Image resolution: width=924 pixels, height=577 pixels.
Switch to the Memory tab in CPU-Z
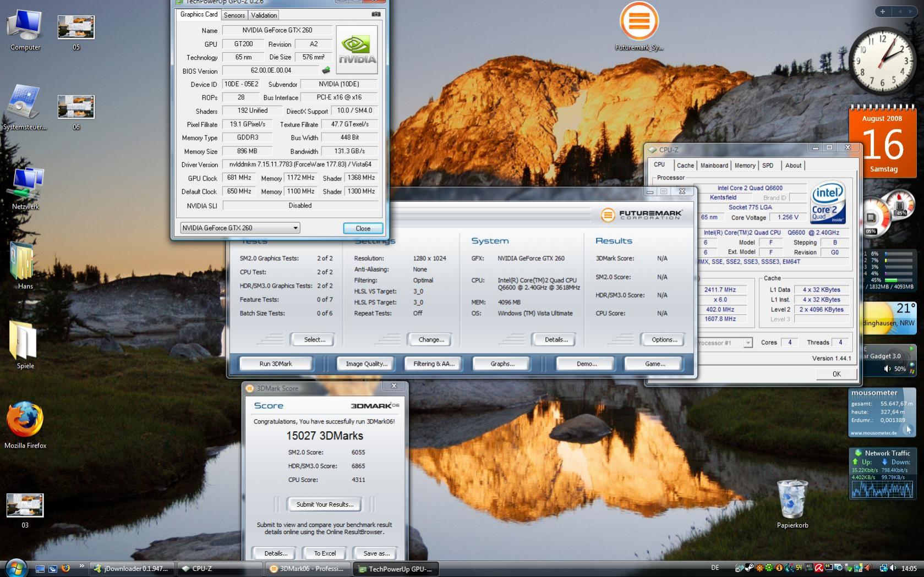click(x=745, y=166)
